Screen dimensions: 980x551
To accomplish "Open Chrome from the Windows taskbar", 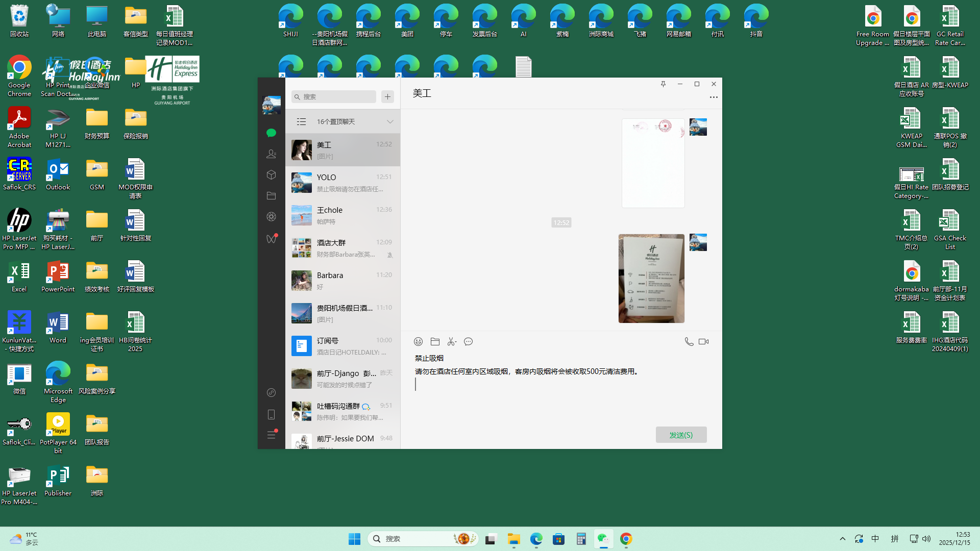I will tap(626, 539).
